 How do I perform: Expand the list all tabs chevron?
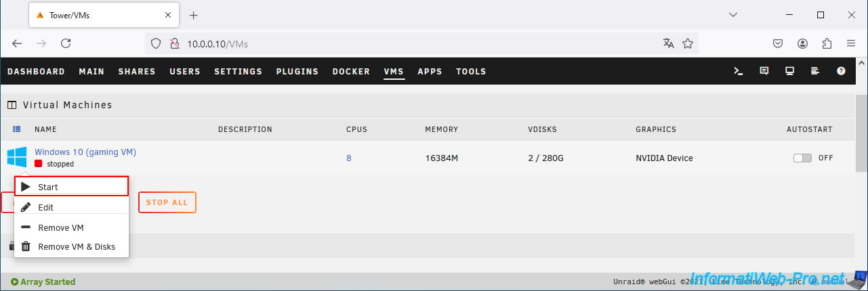point(733,15)
